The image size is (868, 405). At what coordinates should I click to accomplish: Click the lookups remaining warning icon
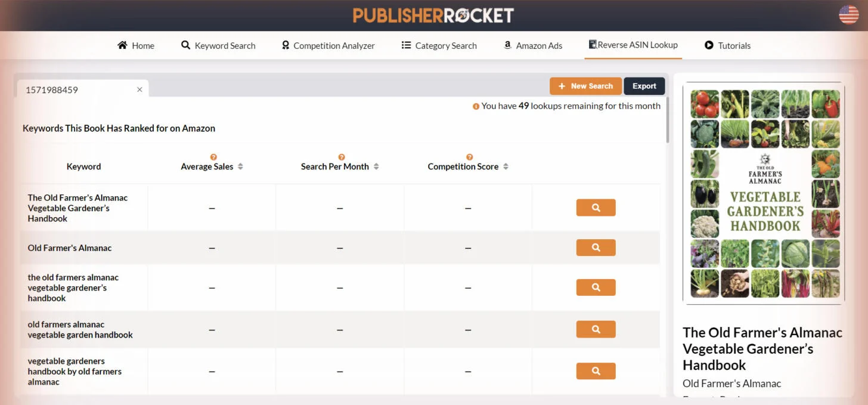pos(476,106)
